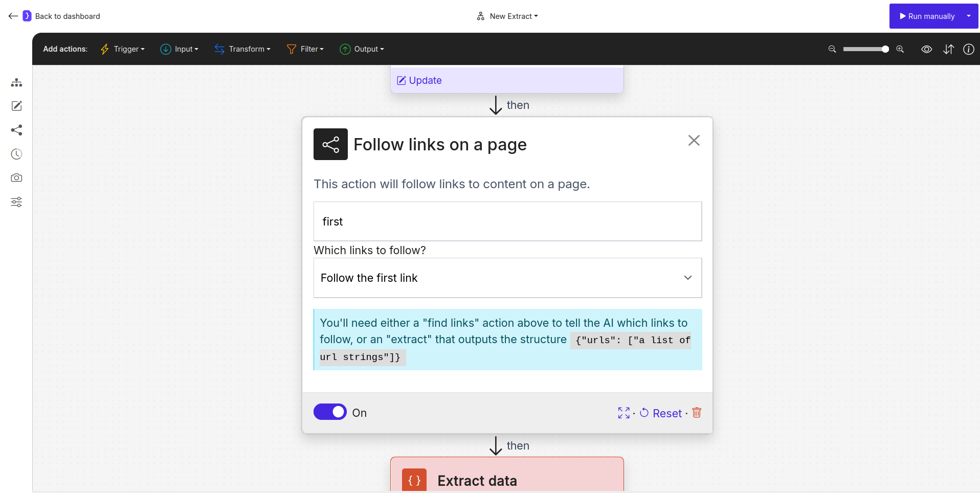
Task: Click the share icon in the sidebar
Action: tap(16, 130)
